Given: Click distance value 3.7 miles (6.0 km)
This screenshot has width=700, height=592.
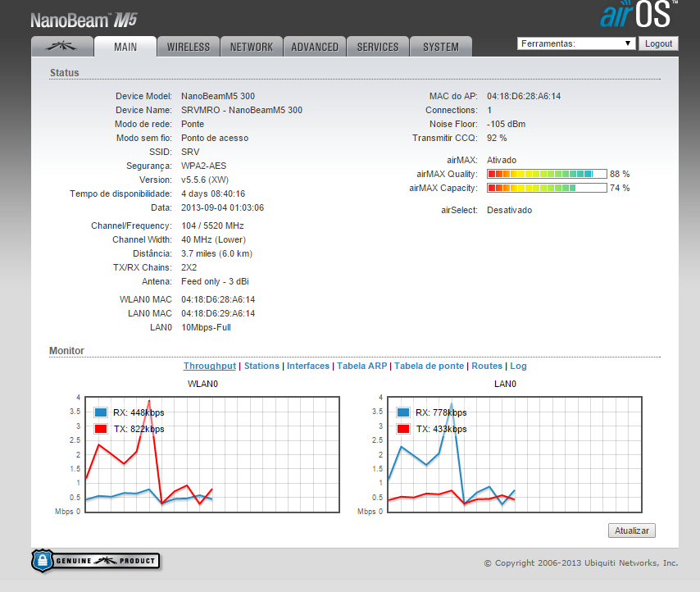Looking at the screenshot, I should pos(216,253).
